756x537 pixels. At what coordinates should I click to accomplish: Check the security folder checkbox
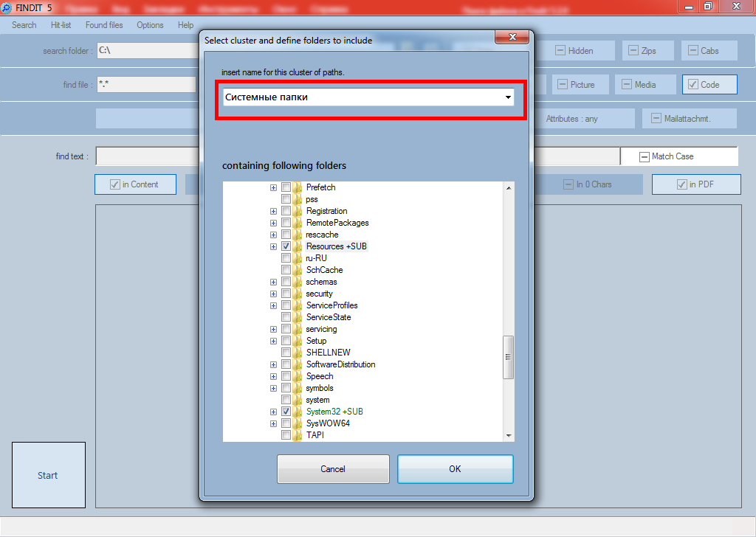tap(286, 294)
